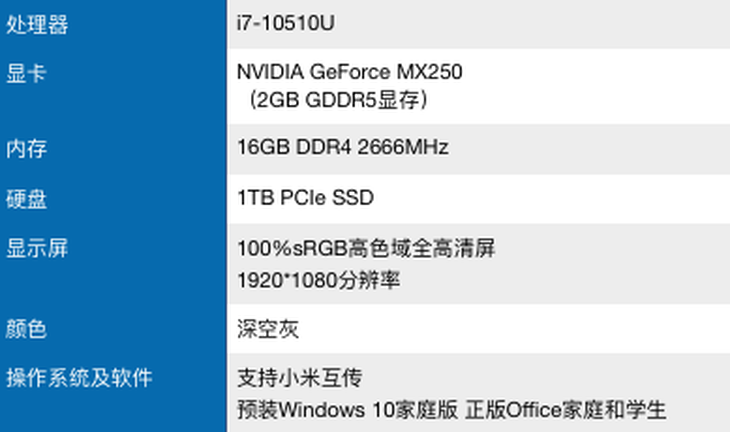Click the 操作系统及软件 label
Screen dimensions: 730x432
79,378
